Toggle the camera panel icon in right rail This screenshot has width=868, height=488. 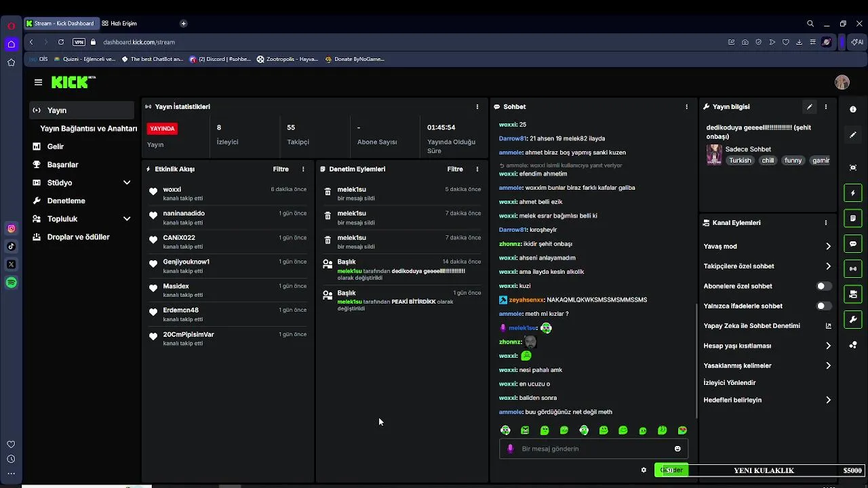[x=853, y=294]
